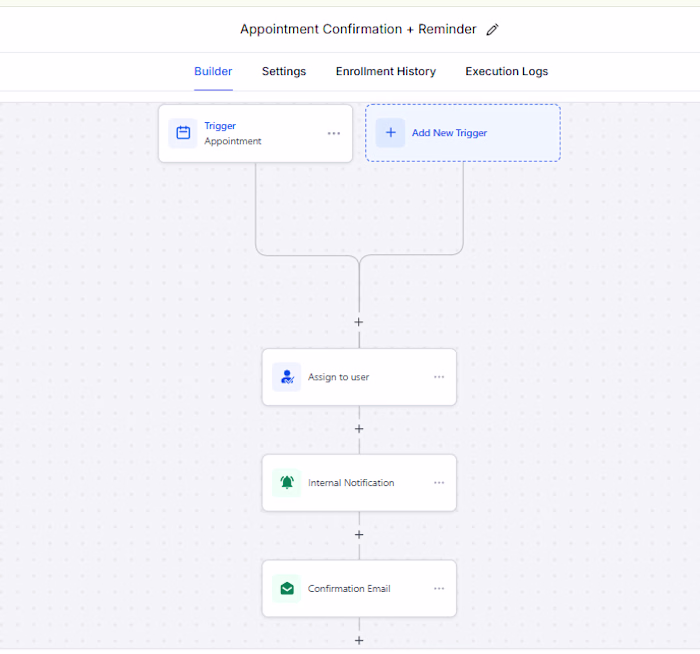Click the calendar icon on Trigger card
Viewport: 700px width, 654px height.
click(x=183, y=133)
